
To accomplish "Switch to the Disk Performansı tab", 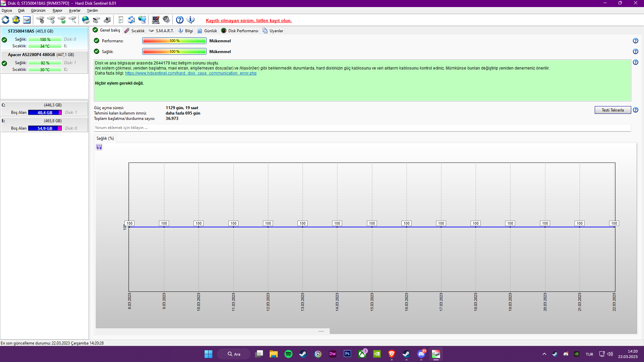I will click(240, 31).
